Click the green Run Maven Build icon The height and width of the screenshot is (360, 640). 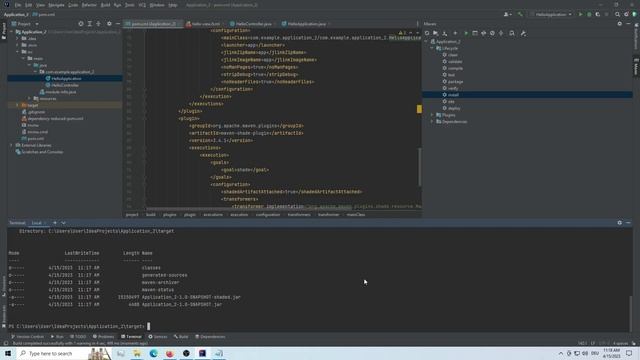coord(466,33)
